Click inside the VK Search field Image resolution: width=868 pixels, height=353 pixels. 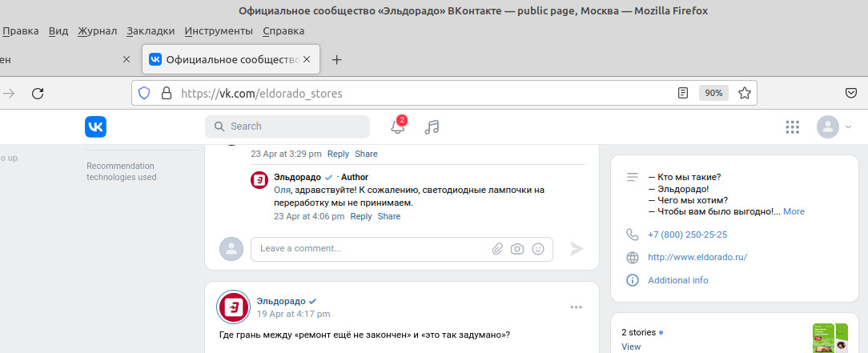click(287, 126)
